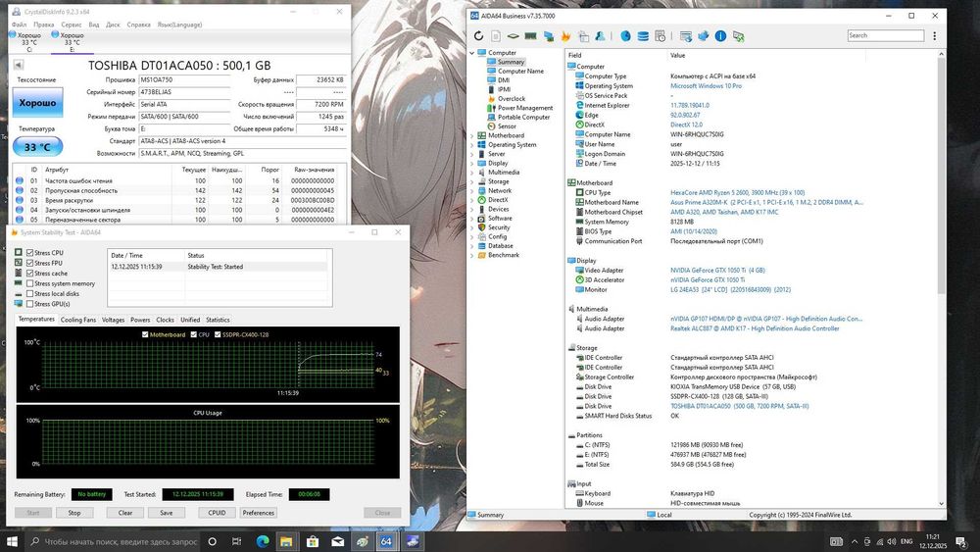Click the blue bird toolbar icon in AIDA64
The image size is (980, 552).
(703, 36)
